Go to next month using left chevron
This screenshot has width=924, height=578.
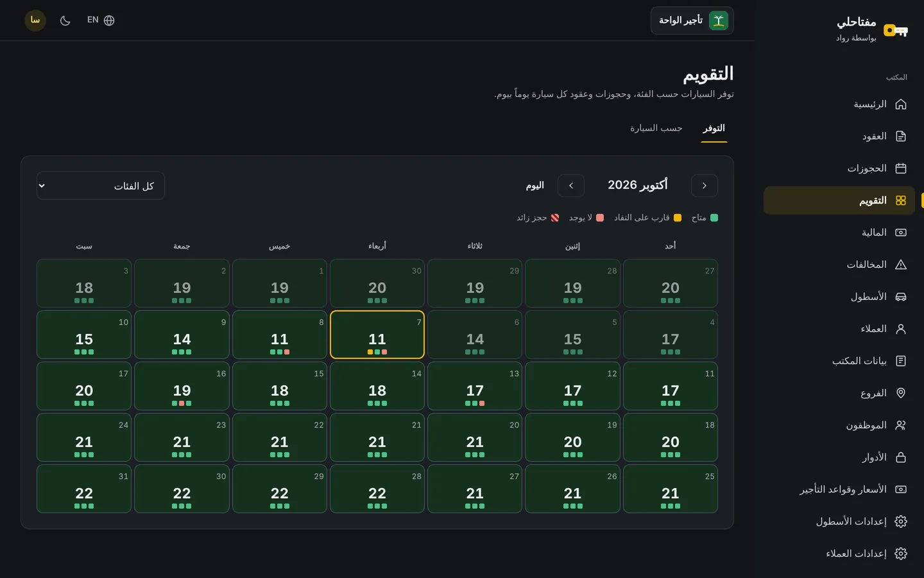[571, 186]
